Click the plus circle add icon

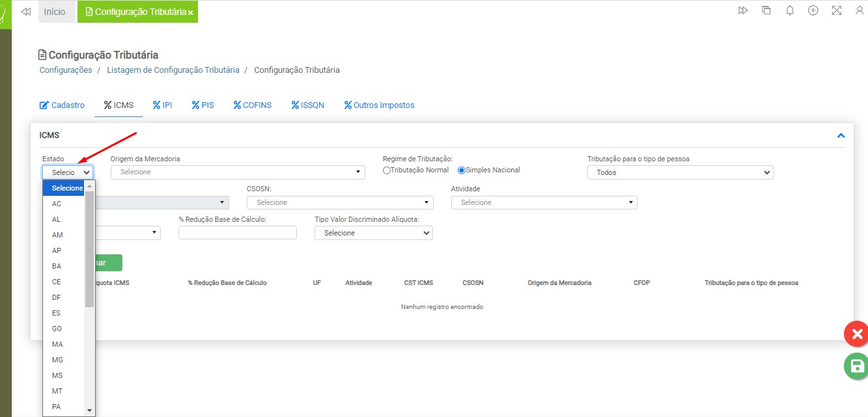coord(813,11)
